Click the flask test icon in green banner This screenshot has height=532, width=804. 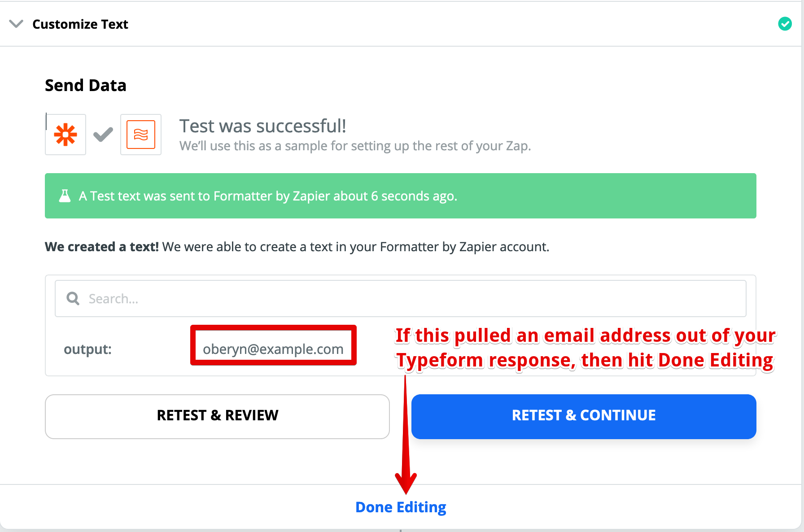[65, 196]
